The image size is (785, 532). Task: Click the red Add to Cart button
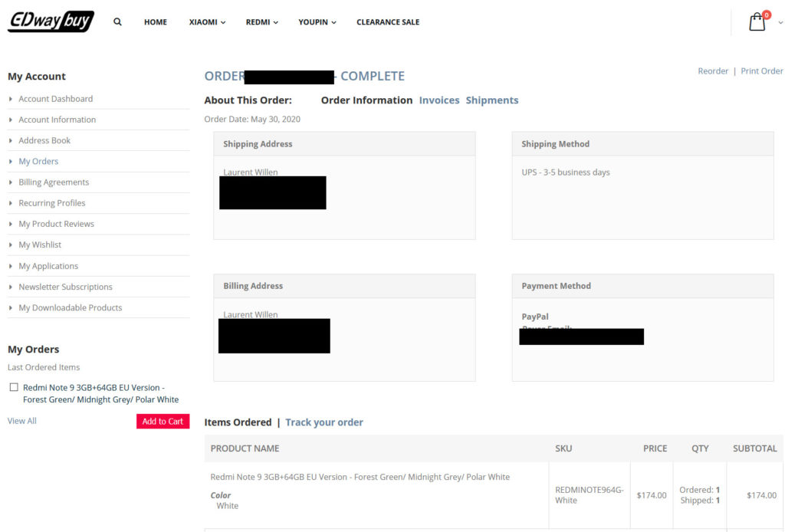click(163, 421)
